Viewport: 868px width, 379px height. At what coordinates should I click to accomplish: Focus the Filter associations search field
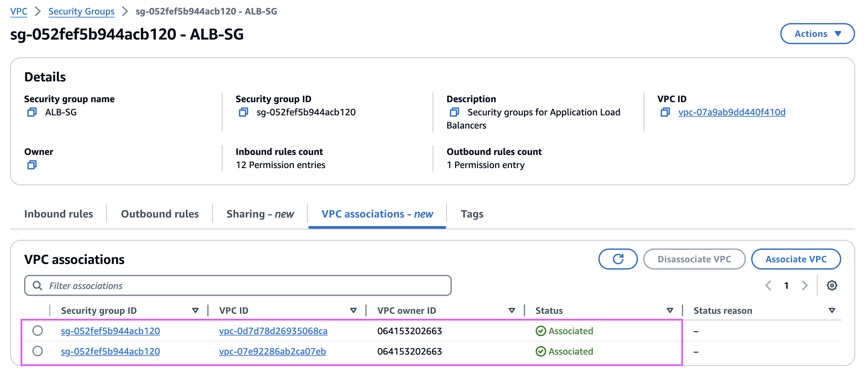[238, 285]
